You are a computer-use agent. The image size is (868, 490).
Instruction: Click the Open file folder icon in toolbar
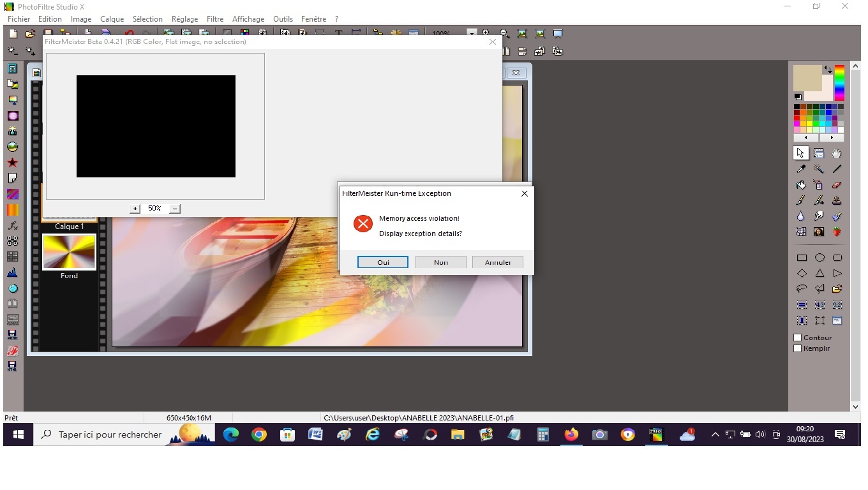(x=30, y=34)
